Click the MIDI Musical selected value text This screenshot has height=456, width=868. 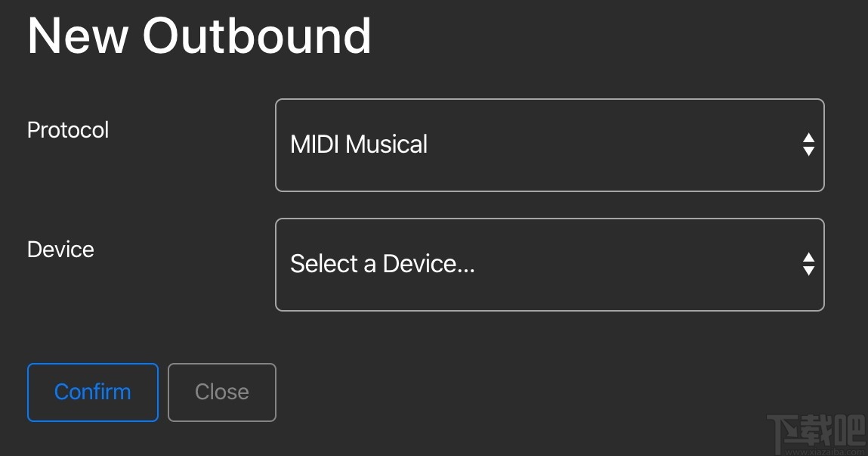[359, 144]
